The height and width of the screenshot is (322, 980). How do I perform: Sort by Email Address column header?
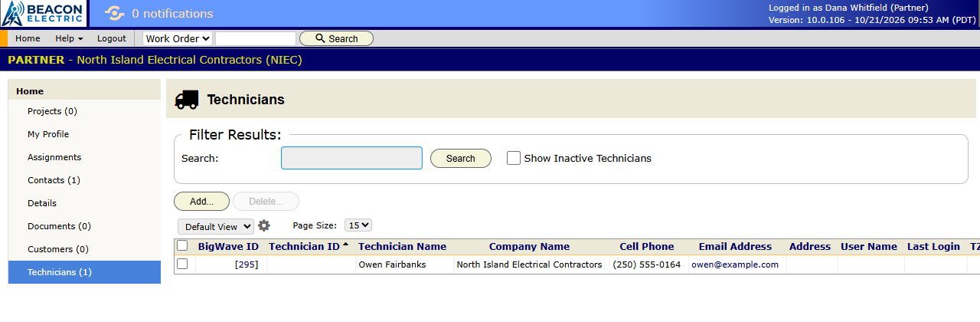click(735, 246)
